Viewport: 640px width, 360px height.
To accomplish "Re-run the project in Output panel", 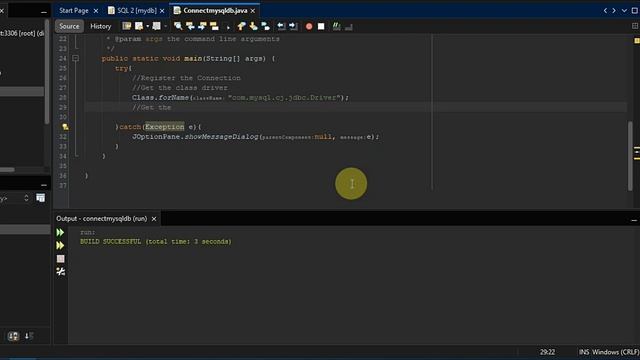I will [x=60, y=233].
